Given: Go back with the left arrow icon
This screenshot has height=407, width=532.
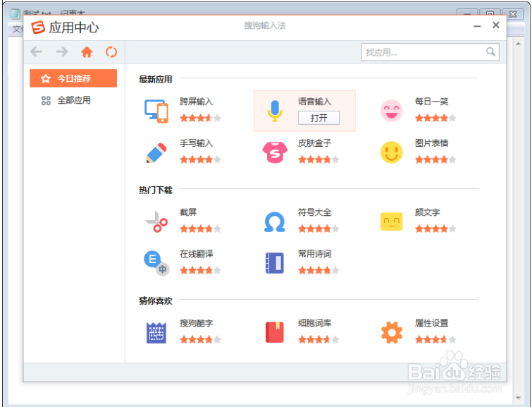Looking at the screenshot, I should pos(37,51).
